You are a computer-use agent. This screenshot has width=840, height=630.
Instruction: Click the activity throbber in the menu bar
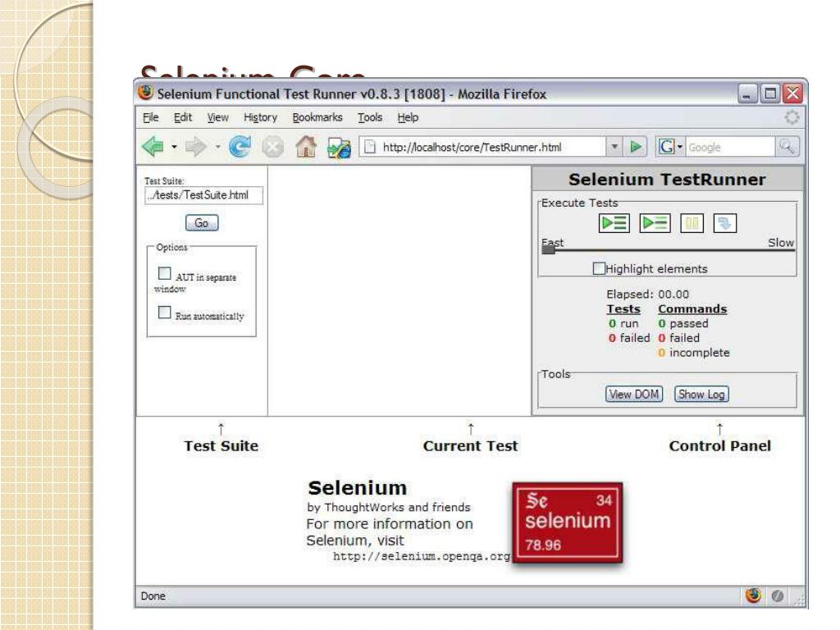pos(792,117)
